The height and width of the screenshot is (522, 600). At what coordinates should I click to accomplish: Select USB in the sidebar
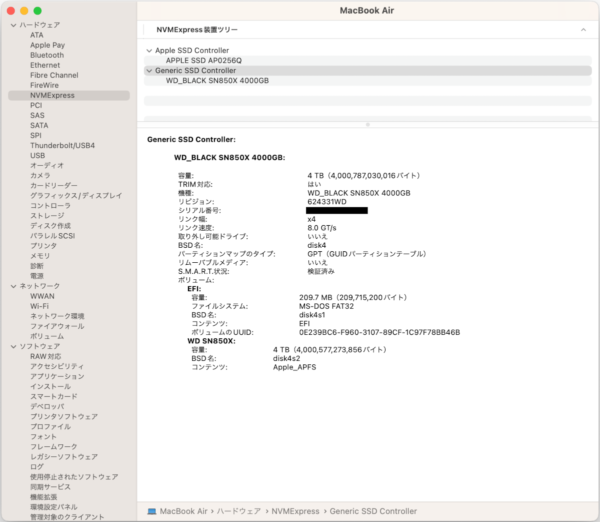(x=38, y=156)
